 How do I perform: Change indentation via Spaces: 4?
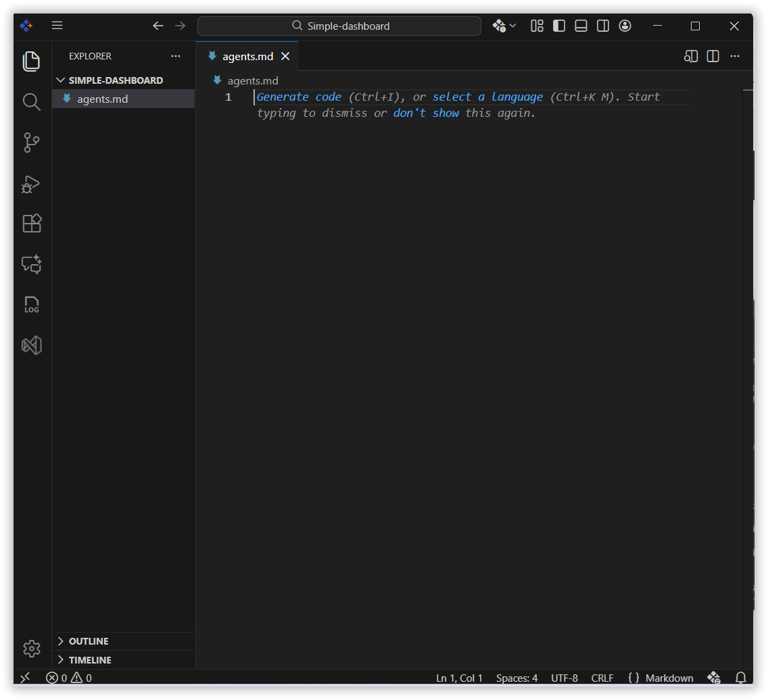[517, 678]
